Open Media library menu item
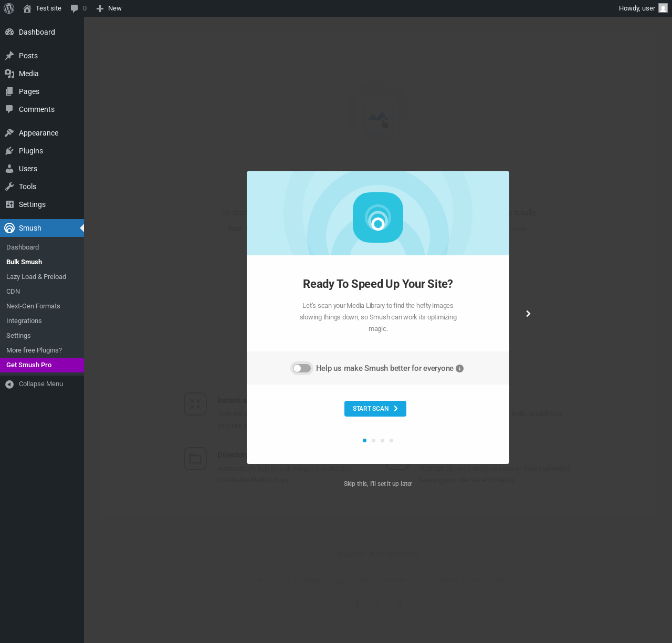672x643 pixels. [42, 74]
